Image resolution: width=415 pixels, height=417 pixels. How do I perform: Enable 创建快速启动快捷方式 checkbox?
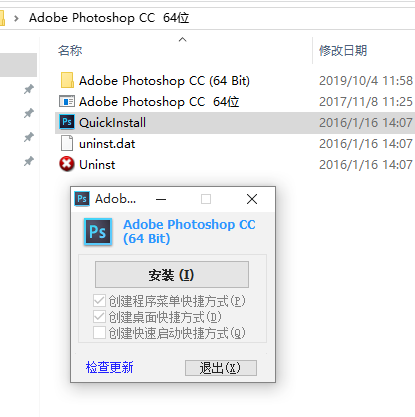point(99,333)
